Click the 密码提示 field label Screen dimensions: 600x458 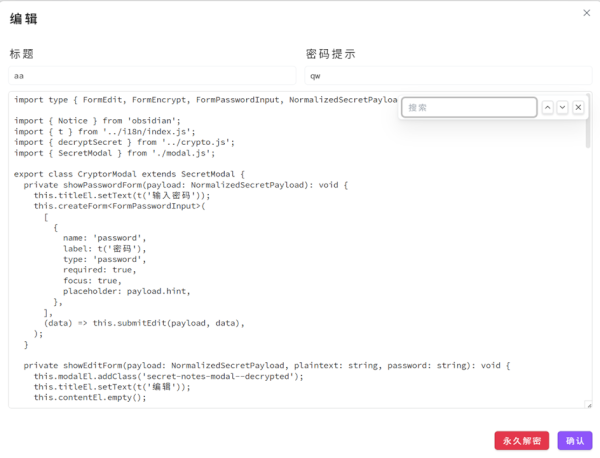(331, 54)
